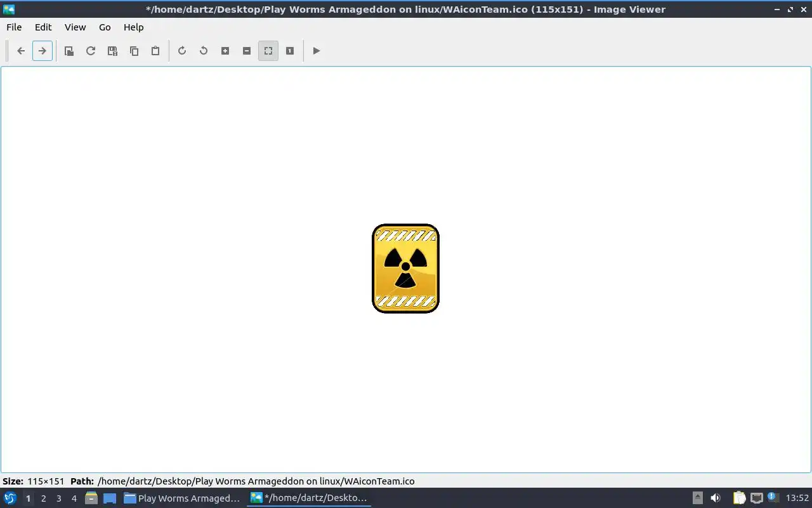The width and height of the screenshot is (812, 508).
Task: Switch to Play Worms Armaged... taskbar window
Action: [x=182, y=498]
